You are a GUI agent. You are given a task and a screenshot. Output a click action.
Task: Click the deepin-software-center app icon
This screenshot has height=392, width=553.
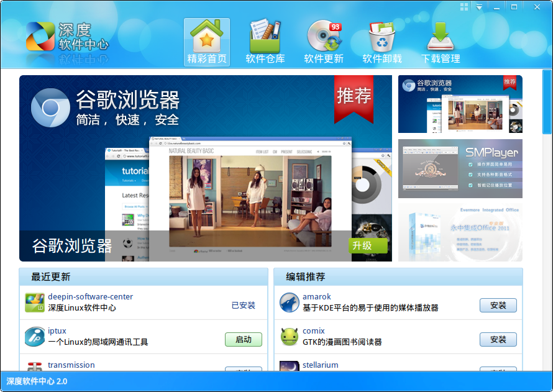pos(35,303)
